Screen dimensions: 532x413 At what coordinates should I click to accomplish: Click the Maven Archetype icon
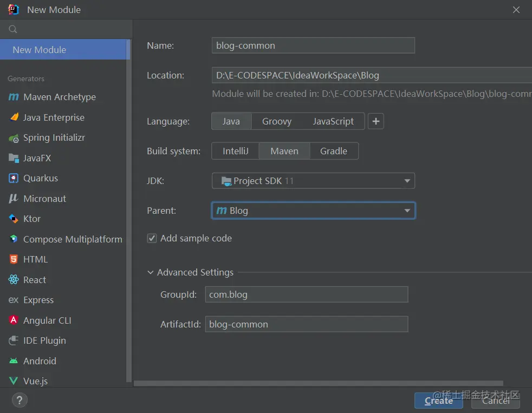point(14,97)
